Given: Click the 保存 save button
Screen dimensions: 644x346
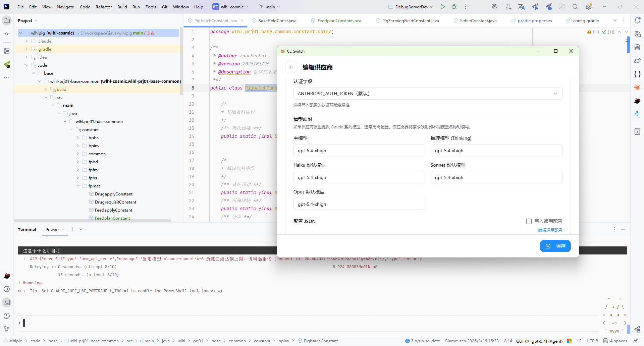Looking at the screenshot, I should click(555, 246).
